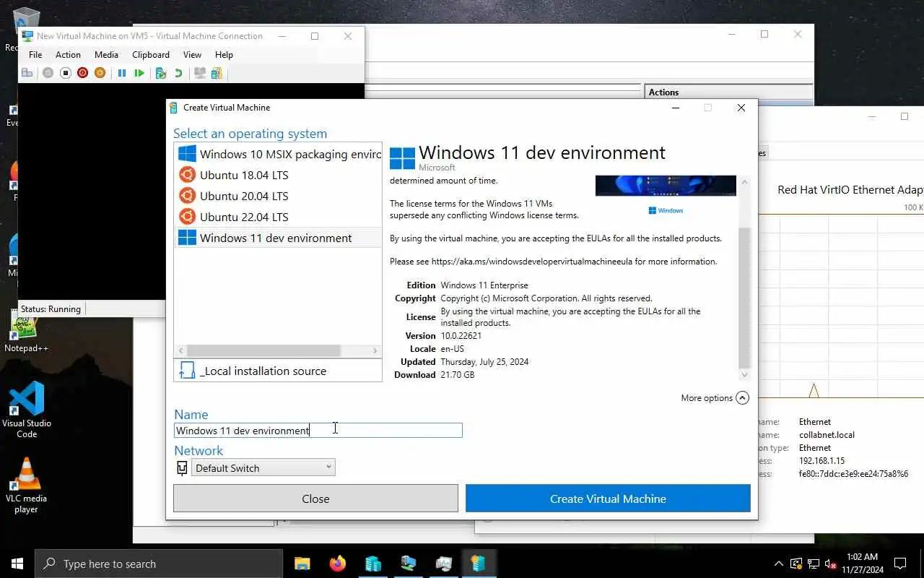924x578 pixels.
Task: Click IP address 192.168.1.15 in Task Manager
Action: point(821,461)
